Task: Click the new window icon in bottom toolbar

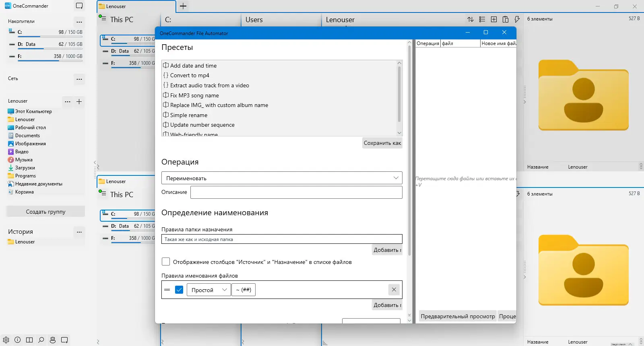Action: coord(64,340)
